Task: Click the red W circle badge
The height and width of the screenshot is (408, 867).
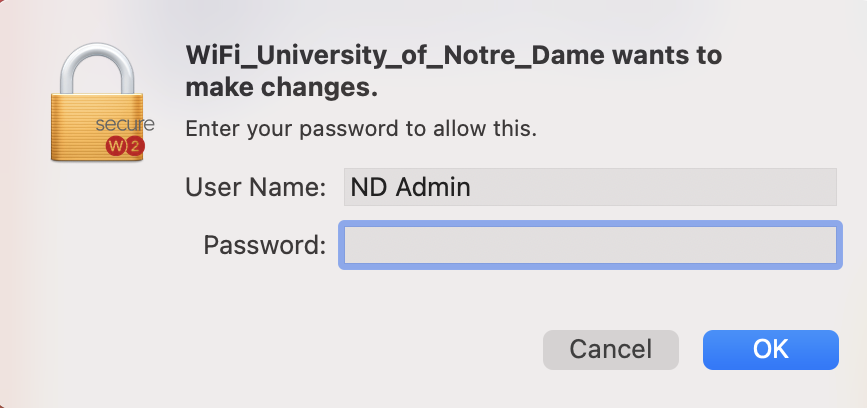Action: tap(116, 147)
